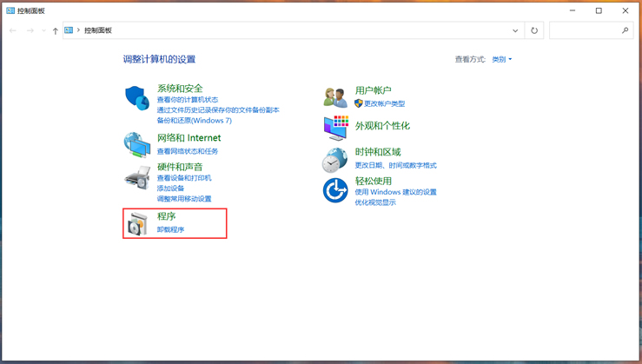Minimize the 控制面板 window

tap(573, 10)
